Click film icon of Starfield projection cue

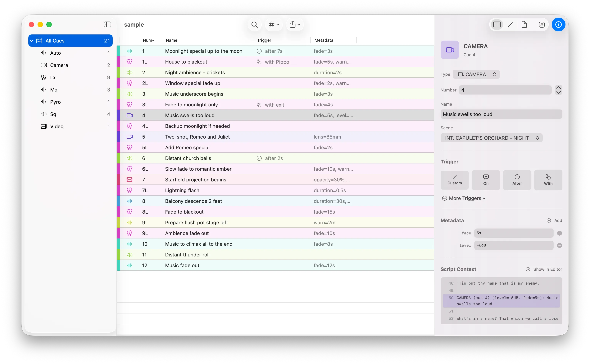point(130,180)
